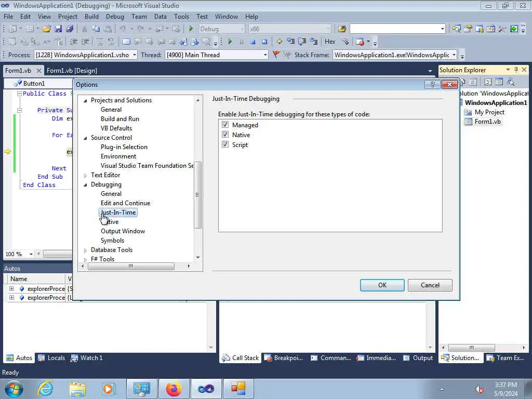Toggle Hex display button
Image resolution: width=532 pixels, height=399 pixels.
tap(330, 42)
